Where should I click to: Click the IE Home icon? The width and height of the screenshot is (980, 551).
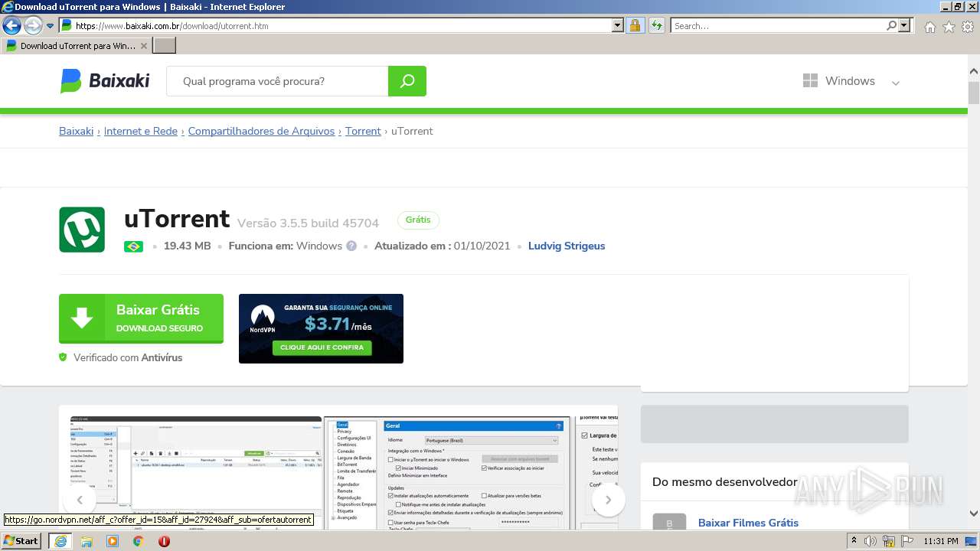[x=929, y=27]
